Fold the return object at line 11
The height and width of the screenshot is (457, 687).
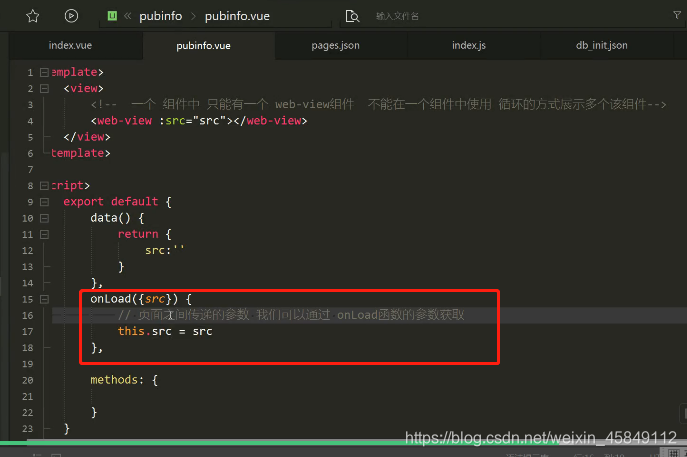coord(44,234)
